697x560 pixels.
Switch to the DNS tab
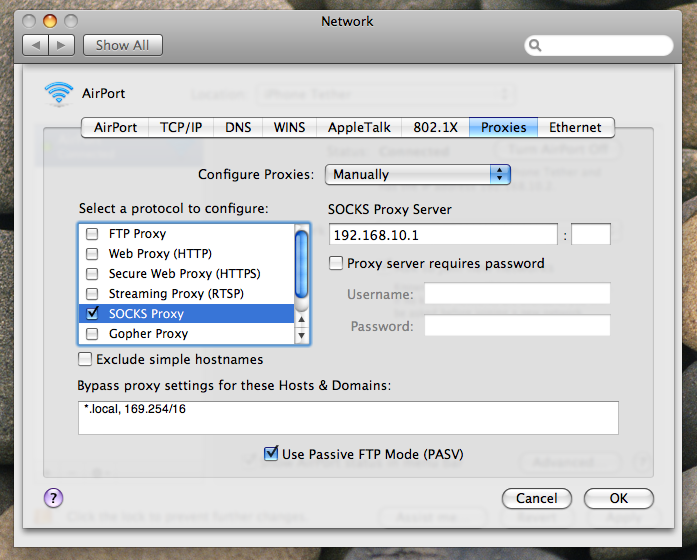tap(238, 128)
